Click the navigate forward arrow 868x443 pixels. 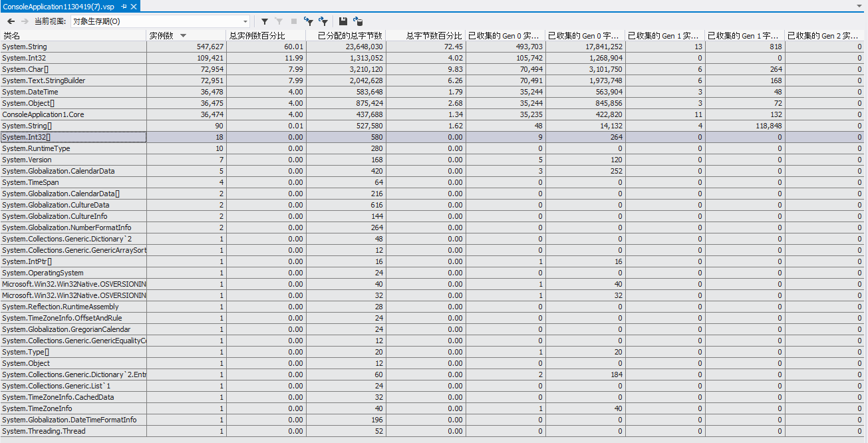point(25,21)
